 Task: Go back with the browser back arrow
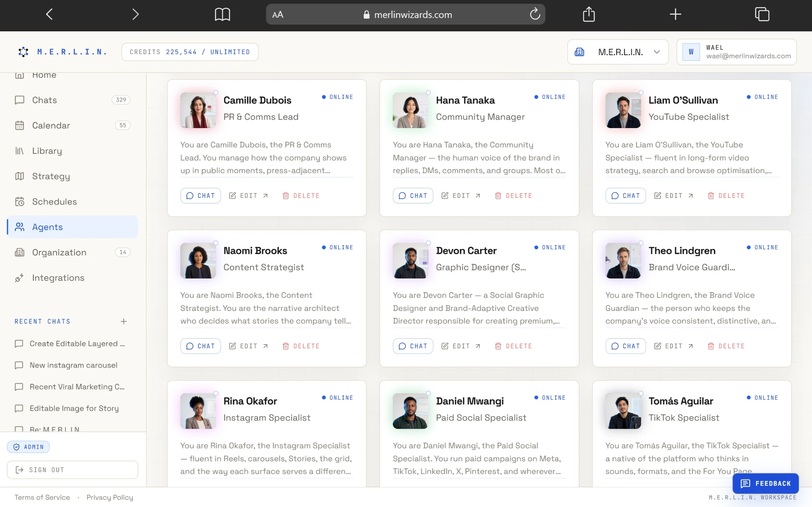tap(50, 14)
